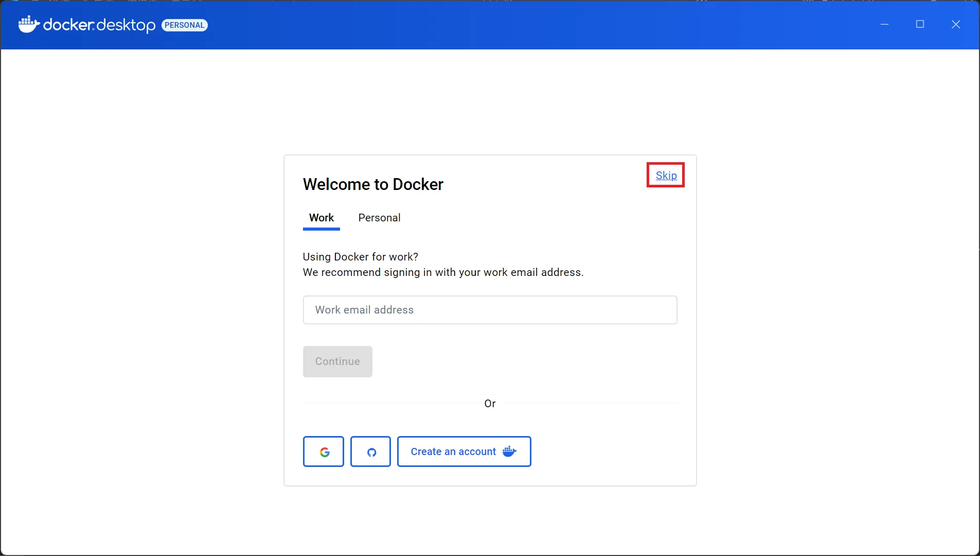
Task: Click the Welcome to Docker heading
Action: pos(373,184)
